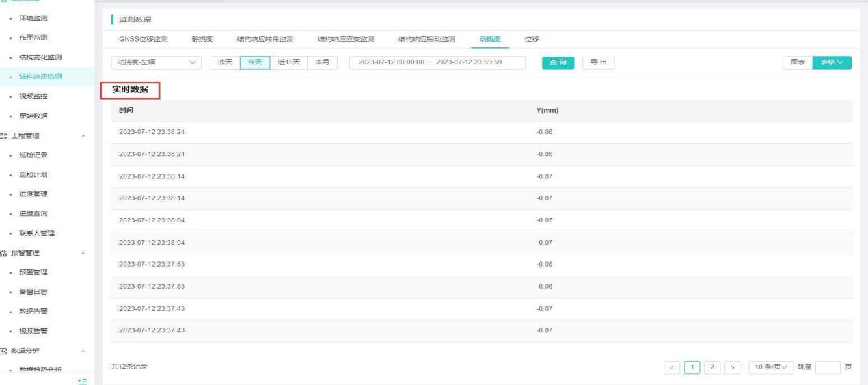Screen dimensions: 868x385
Task: Open the 动挠度-左幅 dropdown
Action: point(156,62)
